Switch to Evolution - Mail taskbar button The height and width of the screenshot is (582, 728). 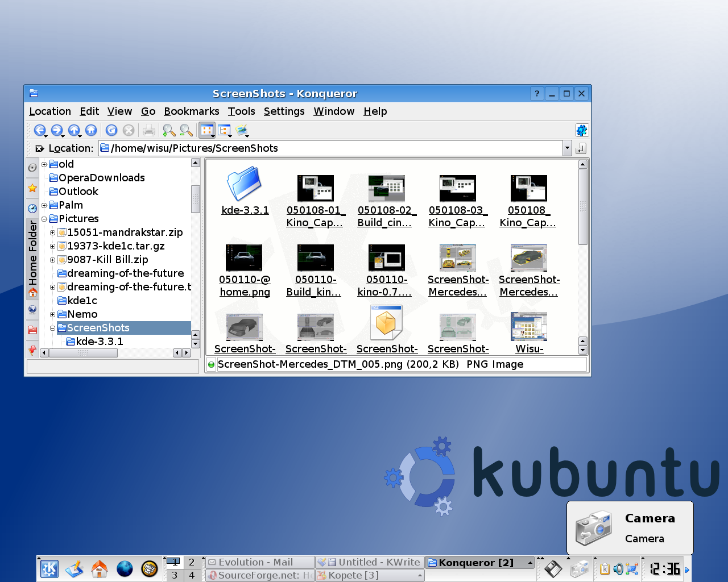click(259, 562)
